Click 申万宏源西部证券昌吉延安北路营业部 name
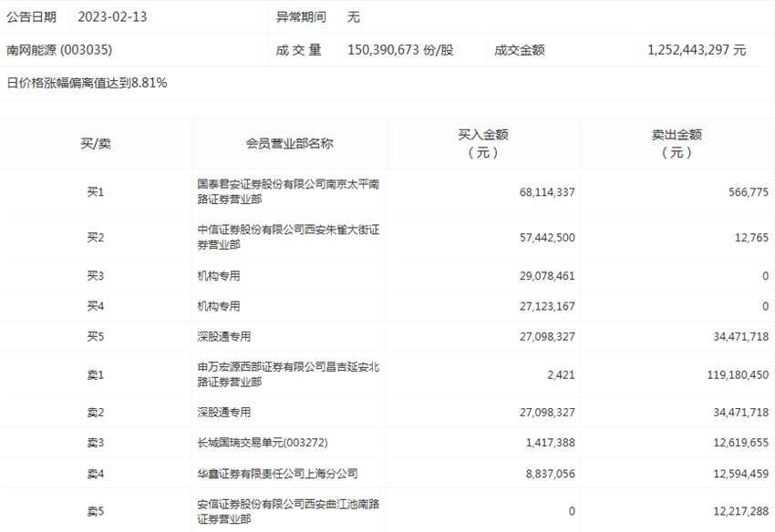Image resolution: width=775 pixels, height=532 pixels. (288, 374)
